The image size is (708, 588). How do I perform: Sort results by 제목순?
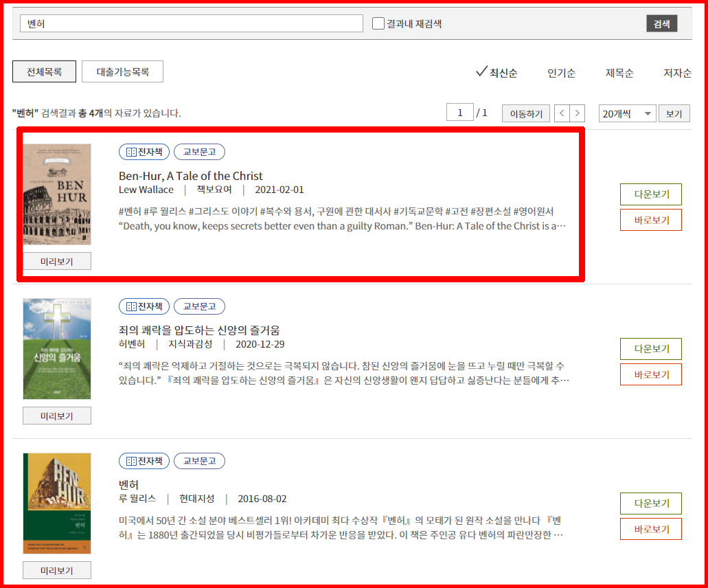[x=619, y=73]
